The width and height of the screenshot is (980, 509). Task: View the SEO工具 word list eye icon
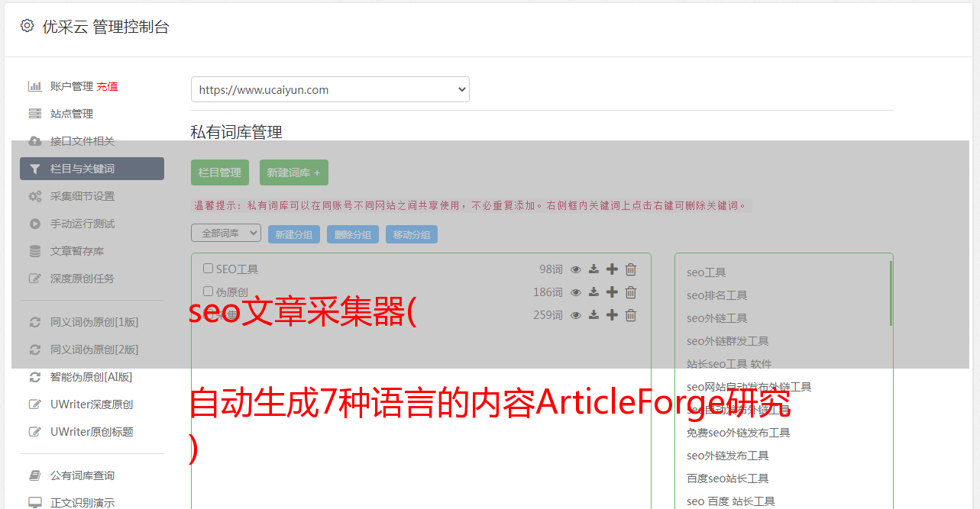576,269
